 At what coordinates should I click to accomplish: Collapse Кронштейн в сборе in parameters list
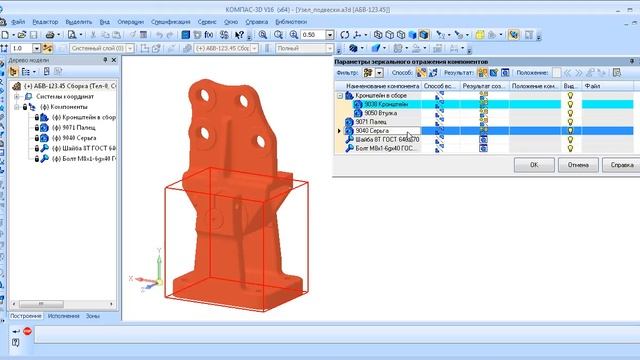340,96
